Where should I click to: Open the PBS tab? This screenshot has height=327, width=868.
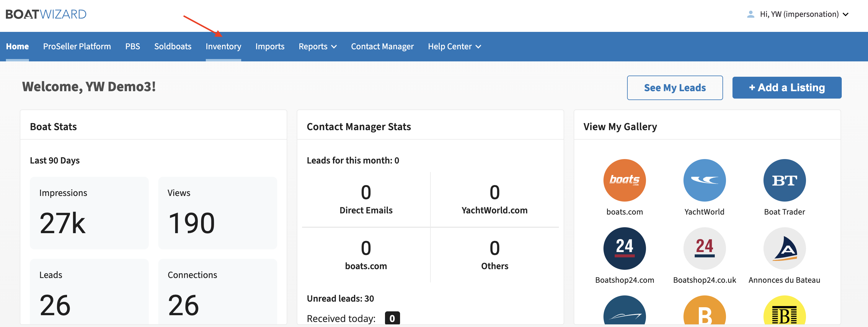click(x=133, y=46)
